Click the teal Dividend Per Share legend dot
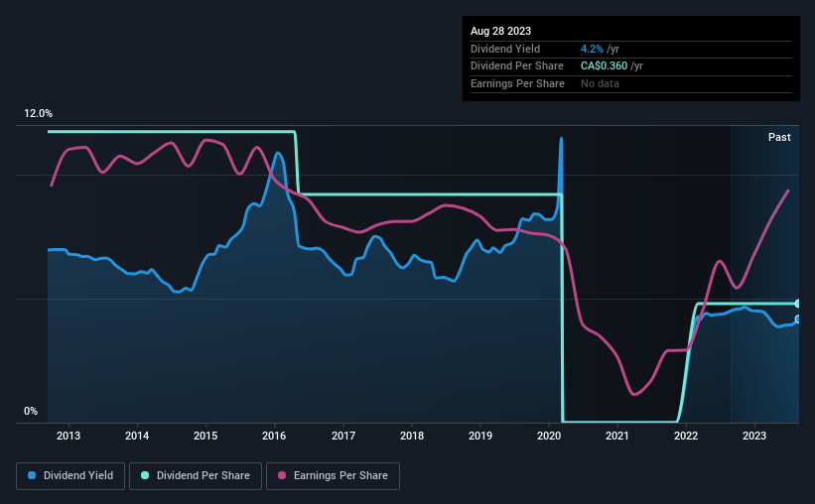The width and height of the screenshot is (815, 504). click(145, 476)
